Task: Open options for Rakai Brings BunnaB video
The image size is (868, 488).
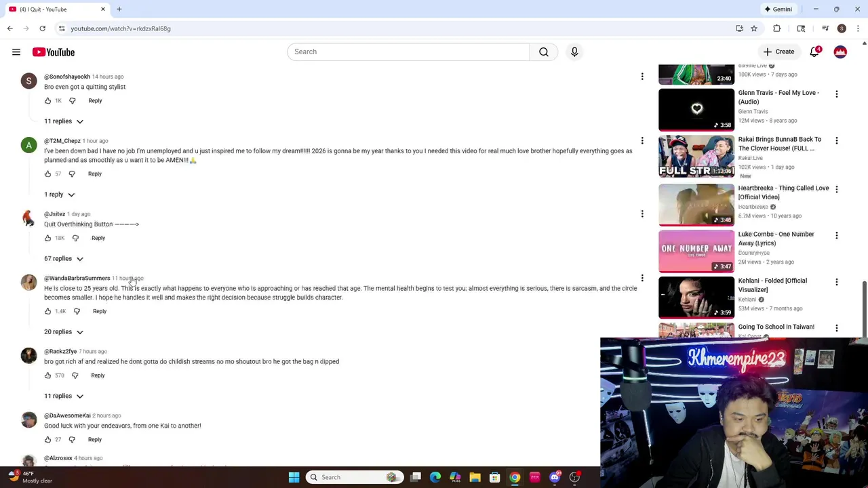Action: click(836, 140)
